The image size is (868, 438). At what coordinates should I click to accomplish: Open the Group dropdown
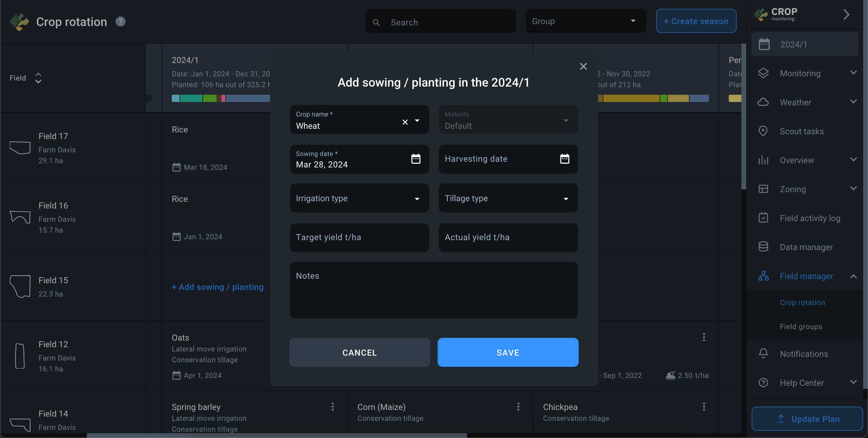[586, 21]
